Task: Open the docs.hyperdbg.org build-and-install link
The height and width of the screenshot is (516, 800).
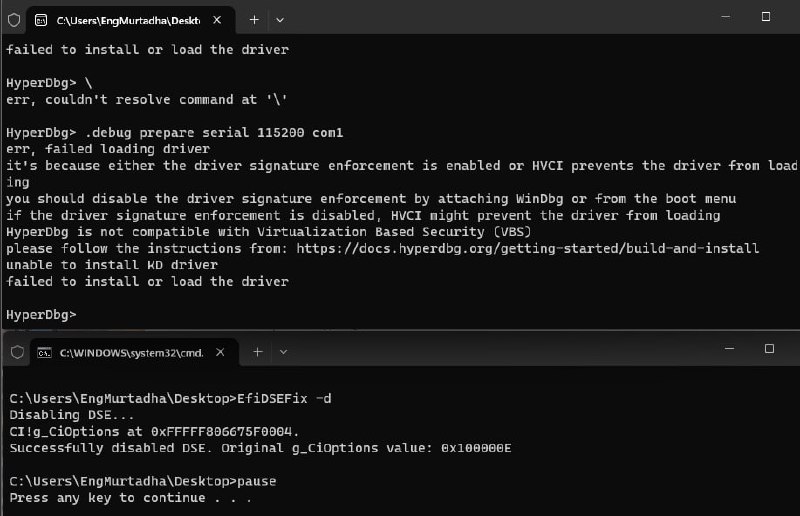Action: (528, 249)
